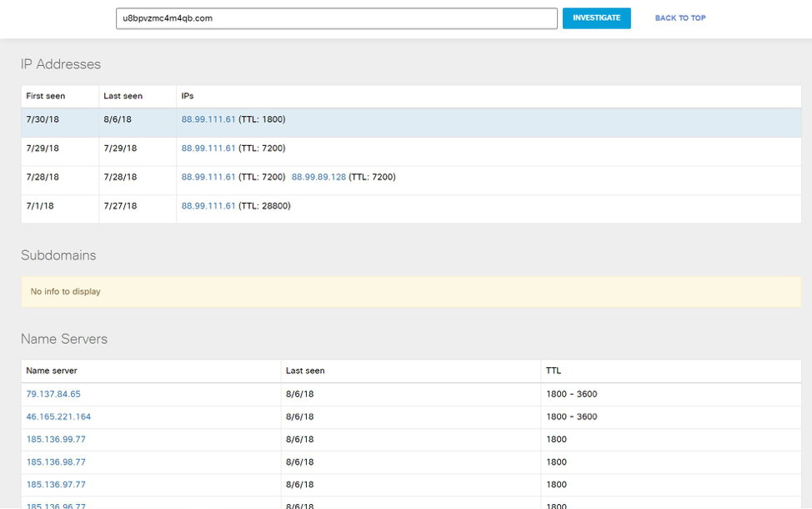Viewport: 812px width, 509px height.
Task: Open IP 88.99.111.61 with TTL 1800
Action: click(x=208, y=119)
